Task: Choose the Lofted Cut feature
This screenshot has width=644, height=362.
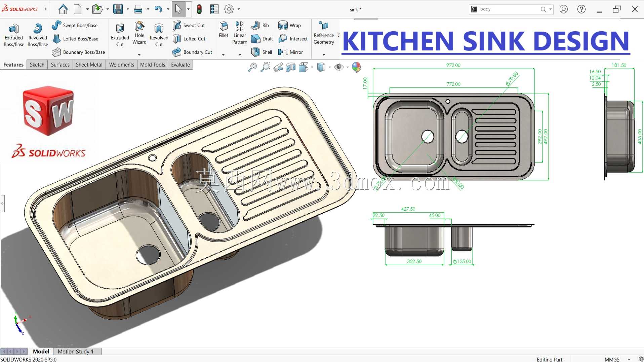Action: point(189,39)
